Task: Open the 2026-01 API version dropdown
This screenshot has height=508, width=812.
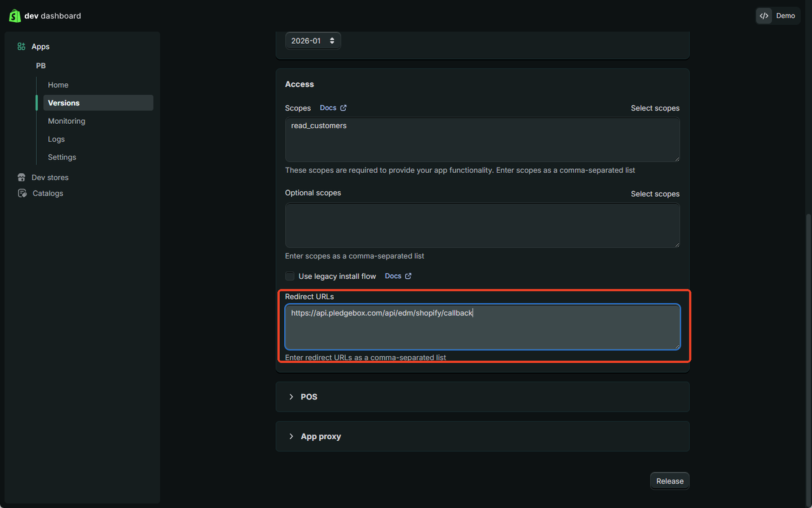Action: (313, 41)
